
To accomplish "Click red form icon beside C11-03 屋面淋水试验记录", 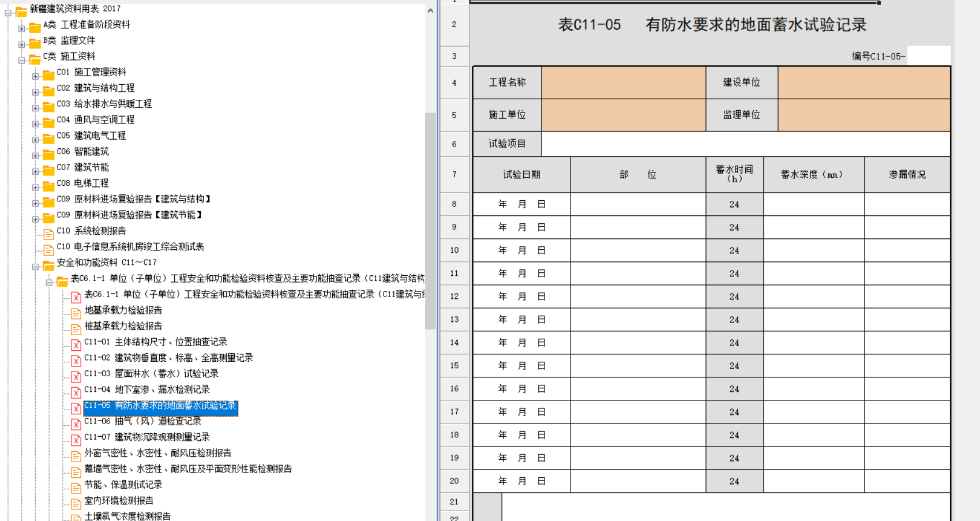I will (76, 375).
